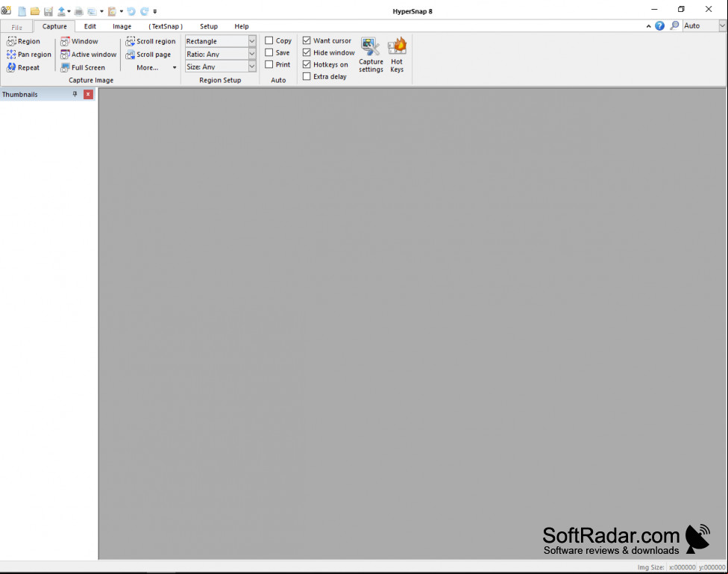The image size is (728, 574).
Task: Open the File tab
Action: point(16,27)
